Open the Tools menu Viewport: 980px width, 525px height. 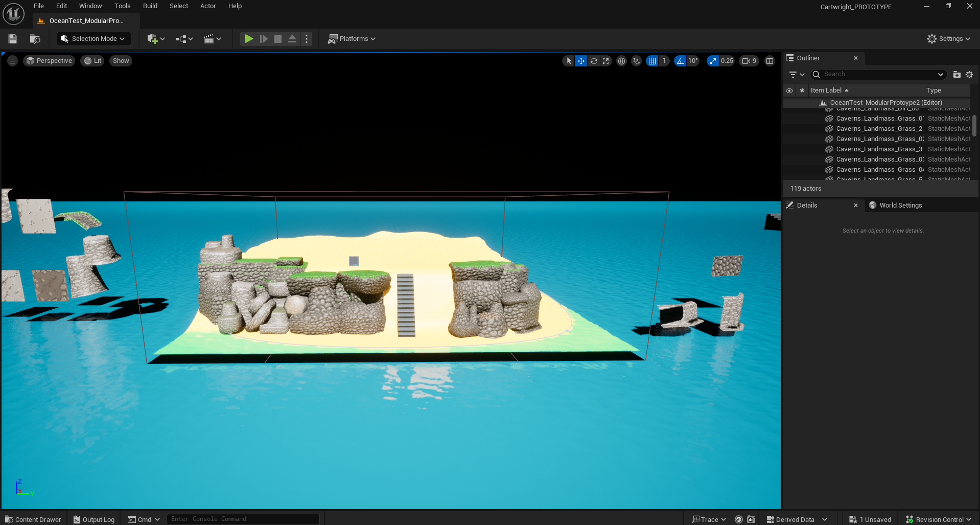(123, 6)
